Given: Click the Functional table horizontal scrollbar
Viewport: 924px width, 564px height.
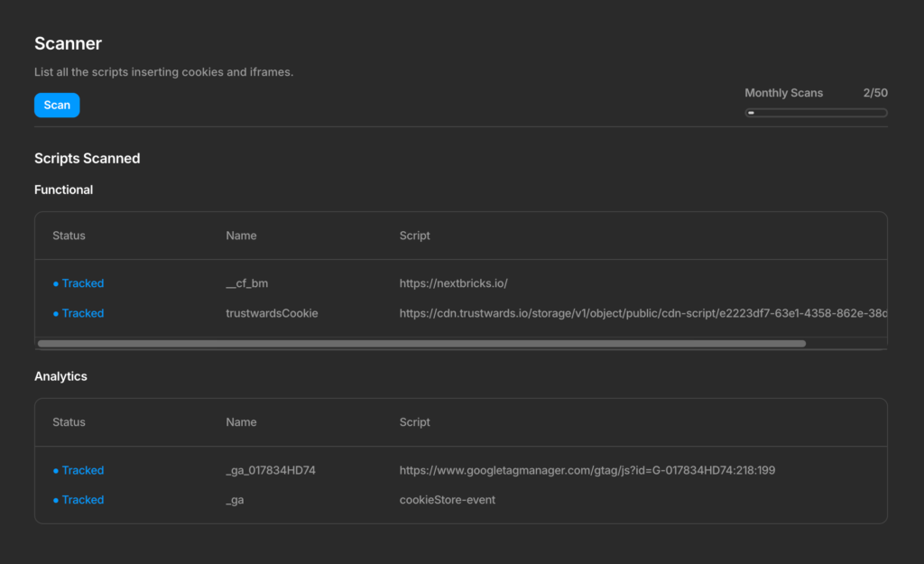Looking at the screenshot, I should tap(421, 344).
